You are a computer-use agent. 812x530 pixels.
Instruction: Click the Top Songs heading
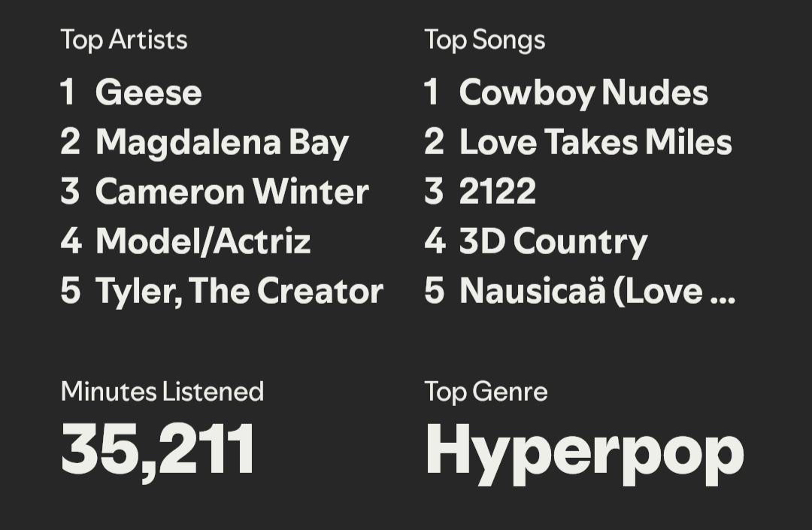point(485,40)
